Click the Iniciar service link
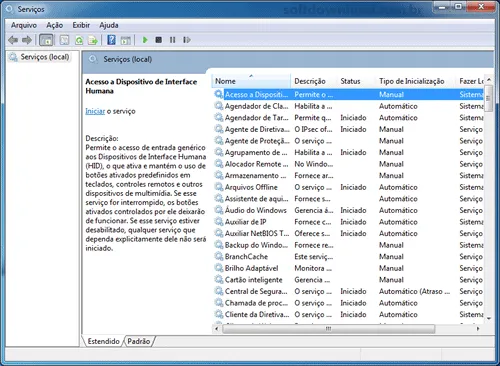 click(x=95, y=111)
